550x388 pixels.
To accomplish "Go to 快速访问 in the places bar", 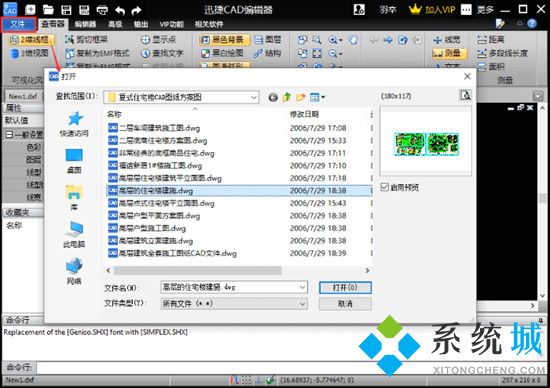I will (x=74, y=124).
